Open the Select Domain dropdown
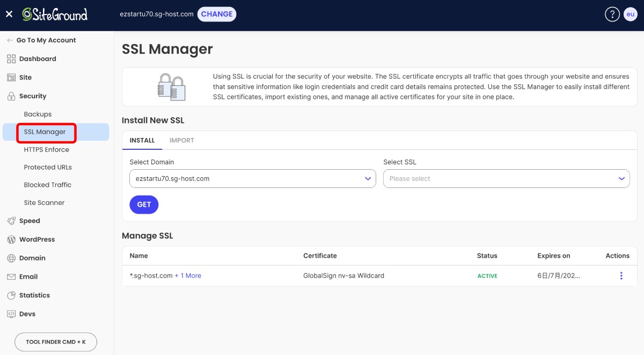Image resolution: width=644 pixels, height=355 pixels. [x=252, y=179]
